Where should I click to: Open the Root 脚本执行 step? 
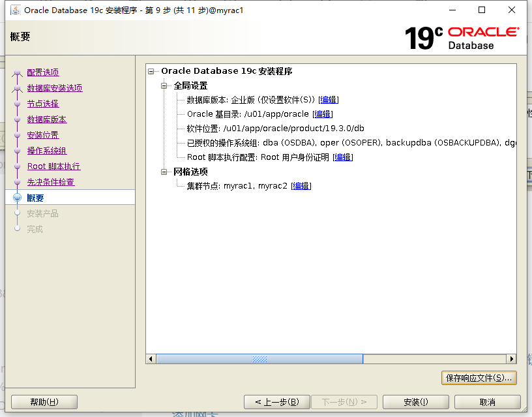54,166
